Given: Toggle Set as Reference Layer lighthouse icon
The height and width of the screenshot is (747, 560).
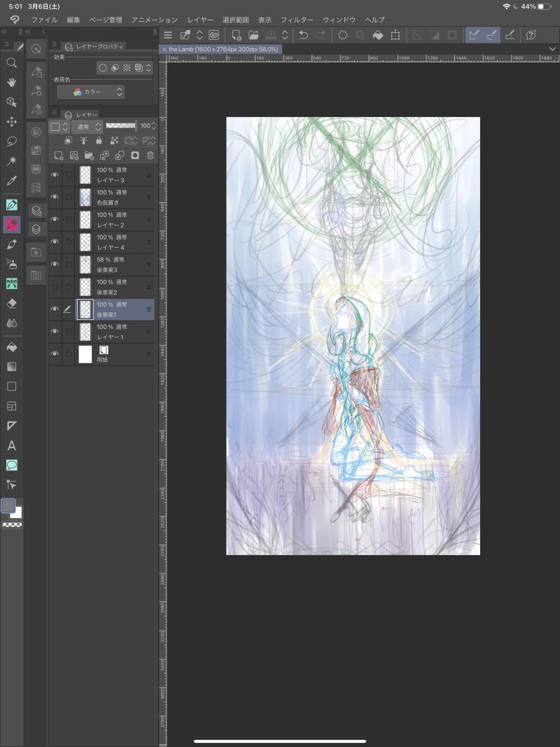Looking at the screenshot, I should point(83,141).
